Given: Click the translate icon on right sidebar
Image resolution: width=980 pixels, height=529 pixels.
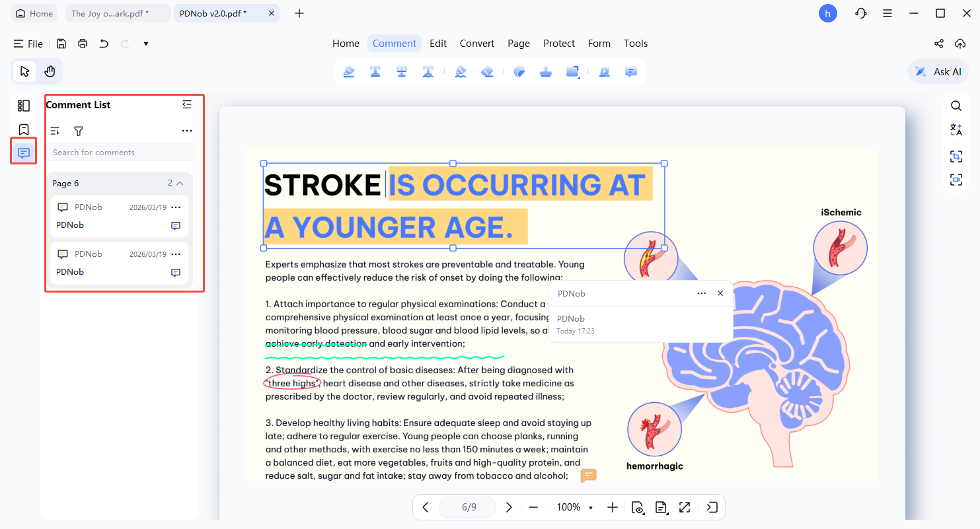Looking at the screenshot, I should (956, 130).
